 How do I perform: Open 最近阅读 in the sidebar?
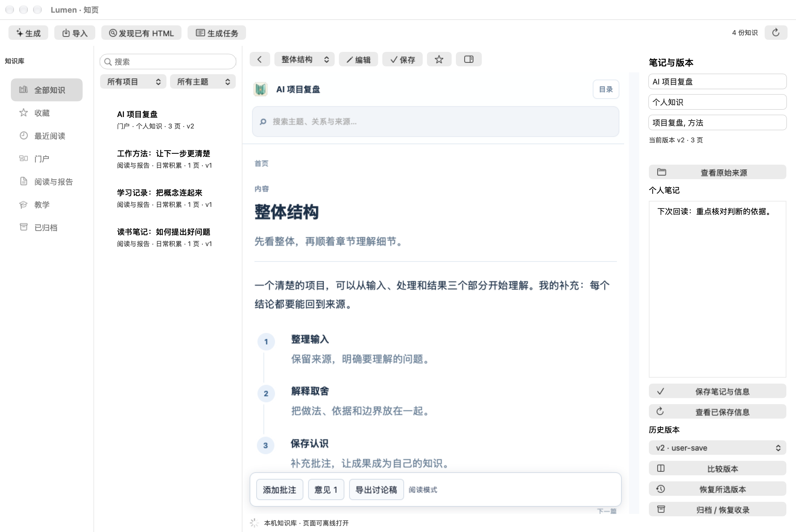pos(46,136)
